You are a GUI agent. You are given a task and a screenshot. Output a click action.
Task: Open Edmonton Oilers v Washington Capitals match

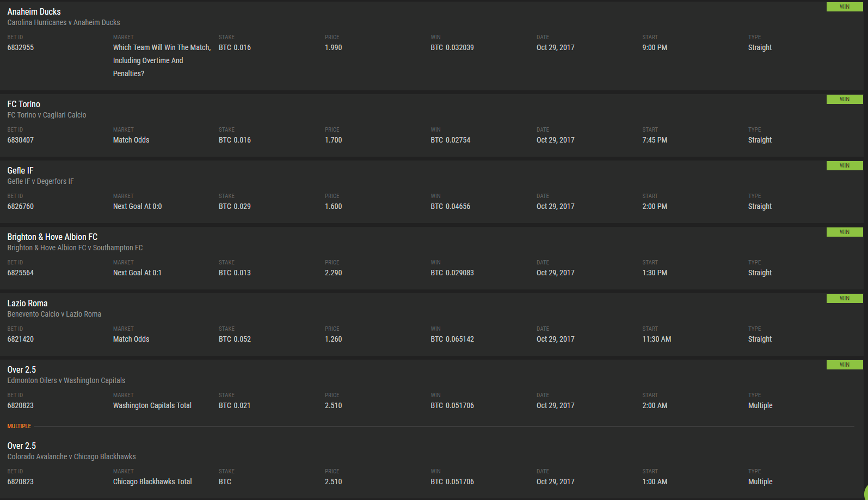coord(66,380)
